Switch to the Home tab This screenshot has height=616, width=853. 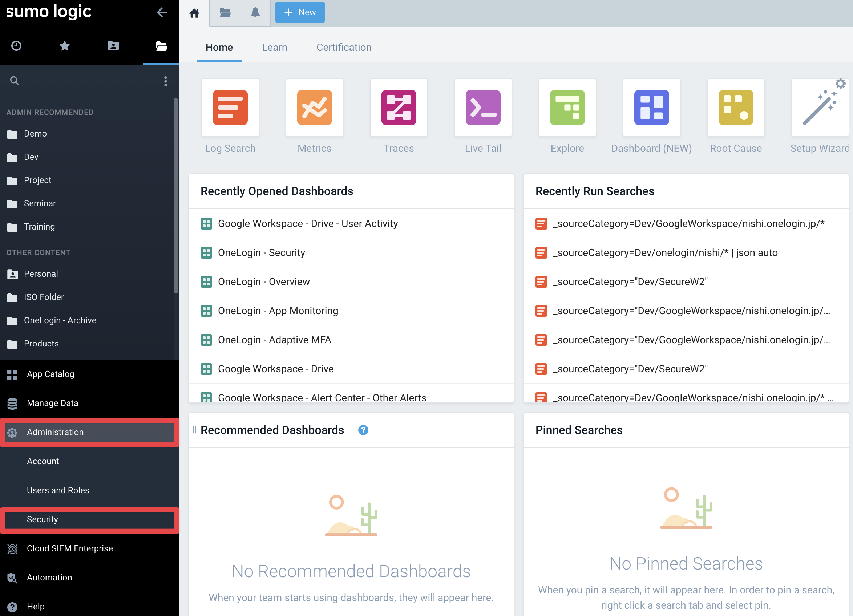click(219, 47)
